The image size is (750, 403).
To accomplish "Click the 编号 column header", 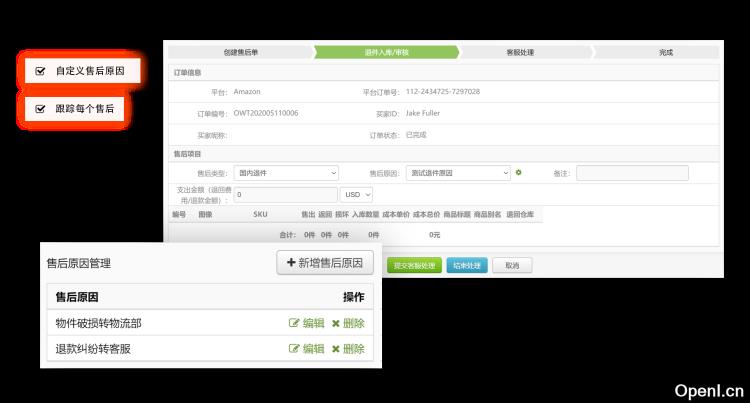I will [x=179, y=214].
